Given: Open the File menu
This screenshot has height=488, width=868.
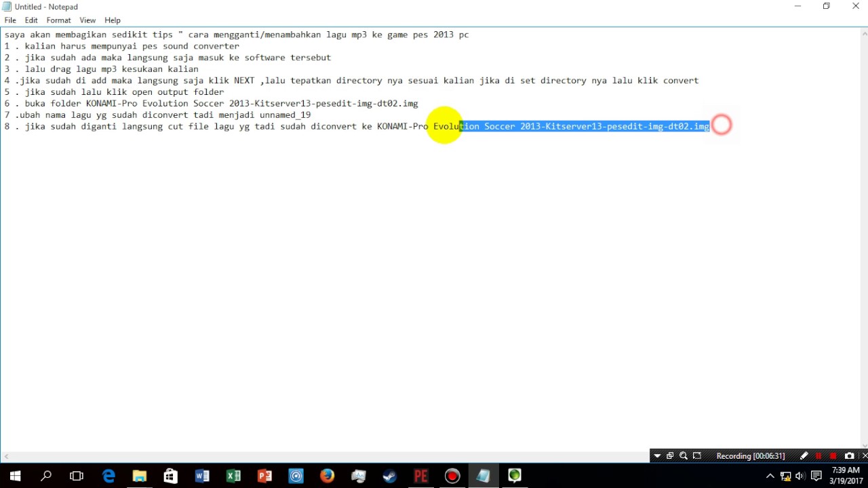Looking at the screenshot, I should pyautogui.click(x=10, y=20).
